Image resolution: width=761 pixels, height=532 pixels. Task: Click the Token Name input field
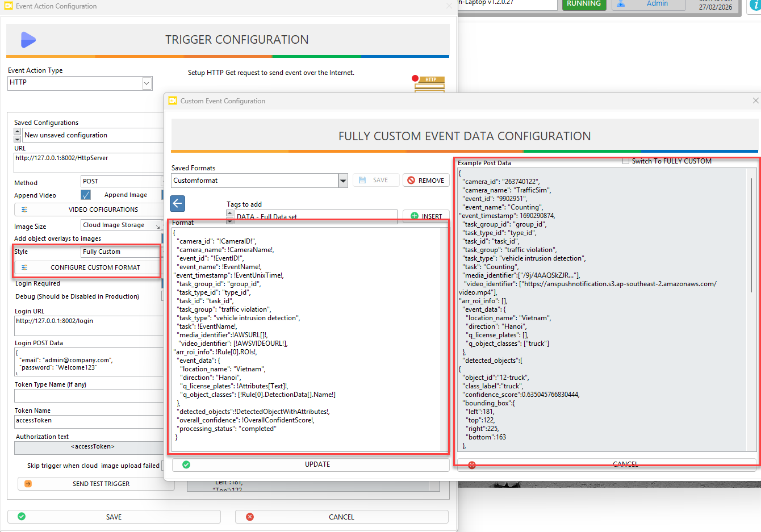click(x=88, y=421)
